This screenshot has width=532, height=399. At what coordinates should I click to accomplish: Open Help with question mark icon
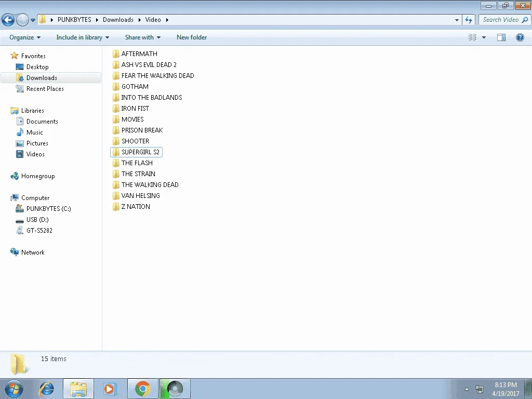click(520, 37)
